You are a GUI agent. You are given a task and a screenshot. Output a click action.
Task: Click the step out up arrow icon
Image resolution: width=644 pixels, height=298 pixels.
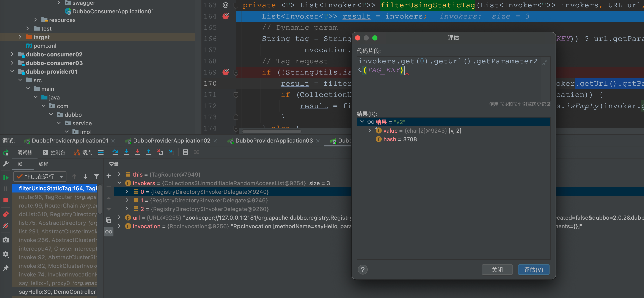149,152
